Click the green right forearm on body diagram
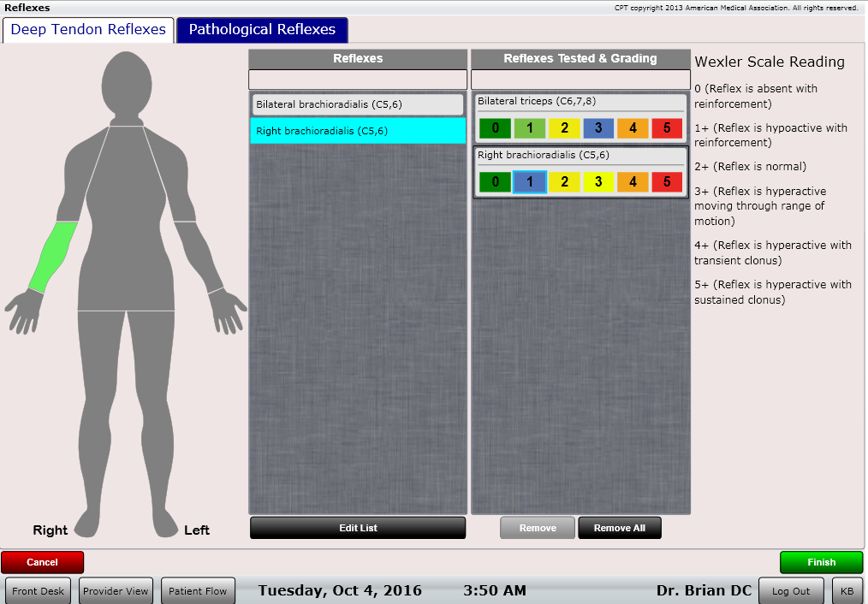 tap(53, 257)
